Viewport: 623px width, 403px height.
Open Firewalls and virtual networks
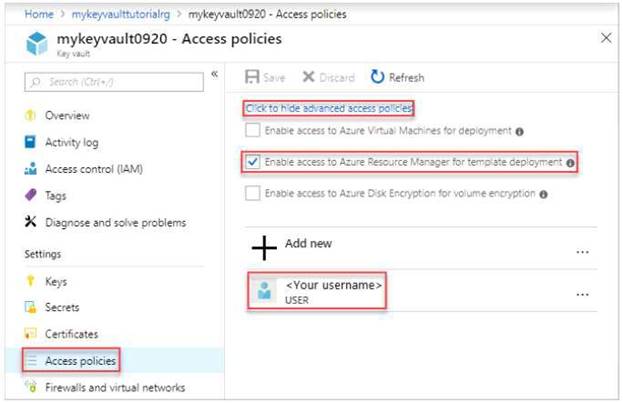click(x=114, y=387)
